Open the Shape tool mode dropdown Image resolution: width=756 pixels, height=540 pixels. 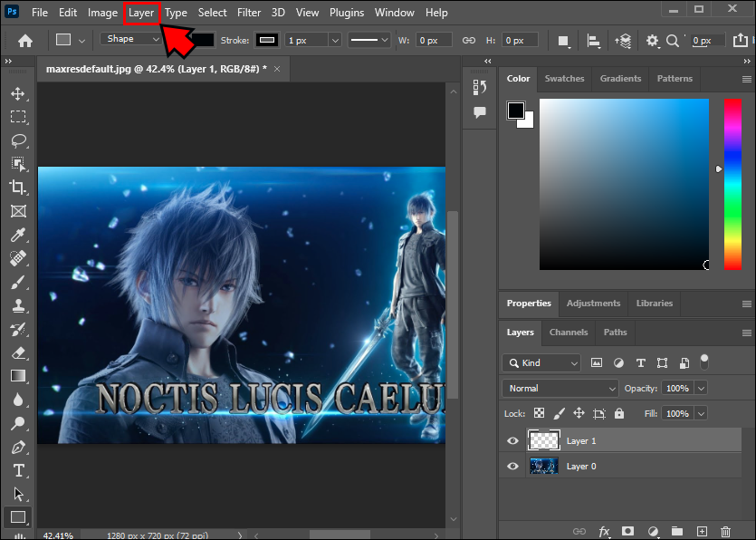(x=131, y=40)
